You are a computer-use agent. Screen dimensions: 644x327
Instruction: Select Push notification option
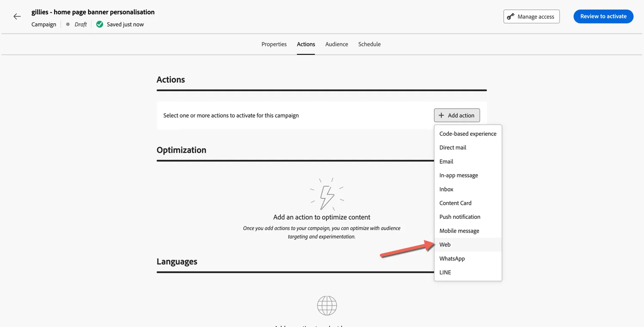pos(468,217)
